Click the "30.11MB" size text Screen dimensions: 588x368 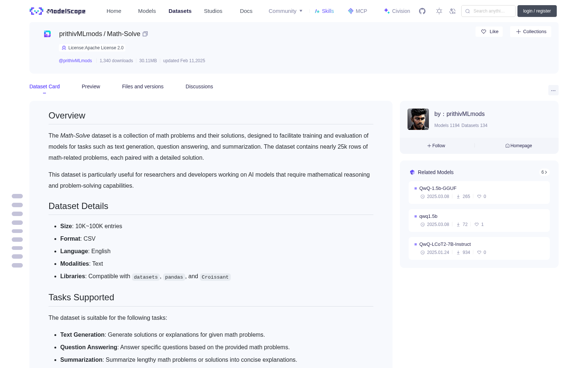pyautogui.click(x=148, y=61)
